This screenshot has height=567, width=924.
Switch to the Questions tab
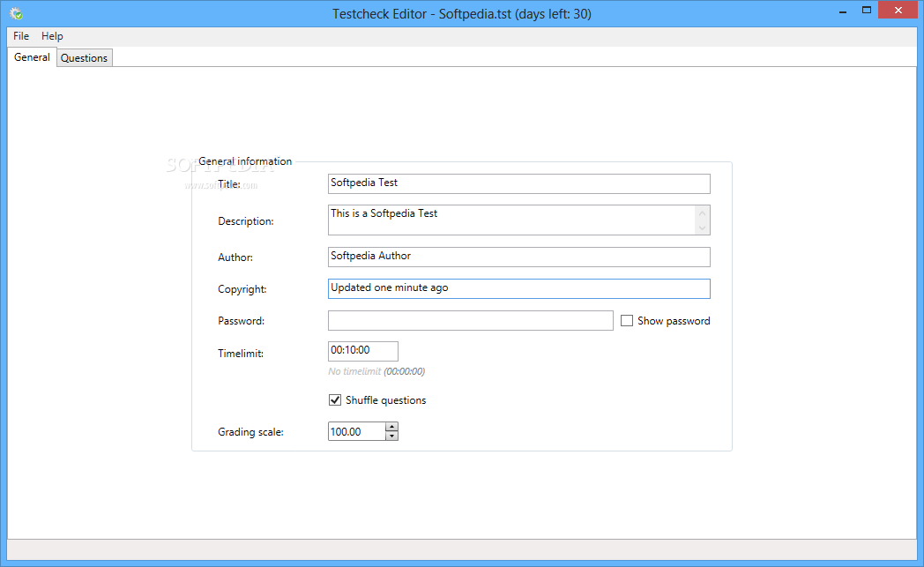point(85,58)
